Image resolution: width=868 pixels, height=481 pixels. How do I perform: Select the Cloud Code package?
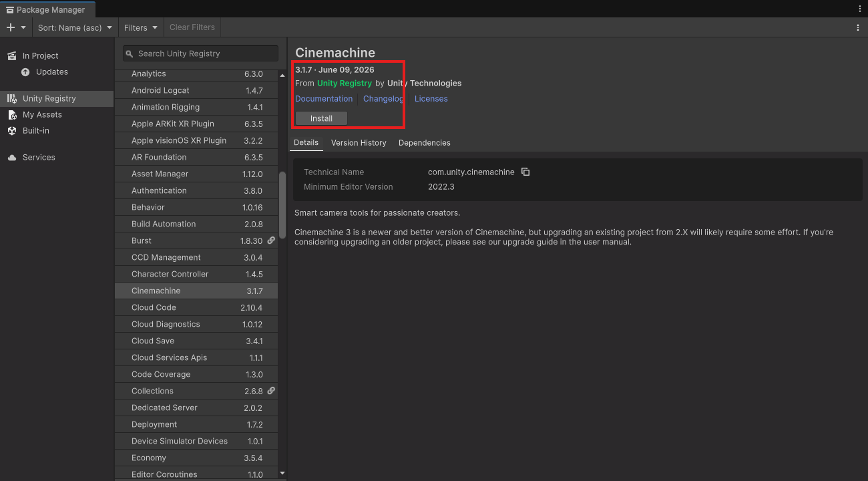[196, 307]
